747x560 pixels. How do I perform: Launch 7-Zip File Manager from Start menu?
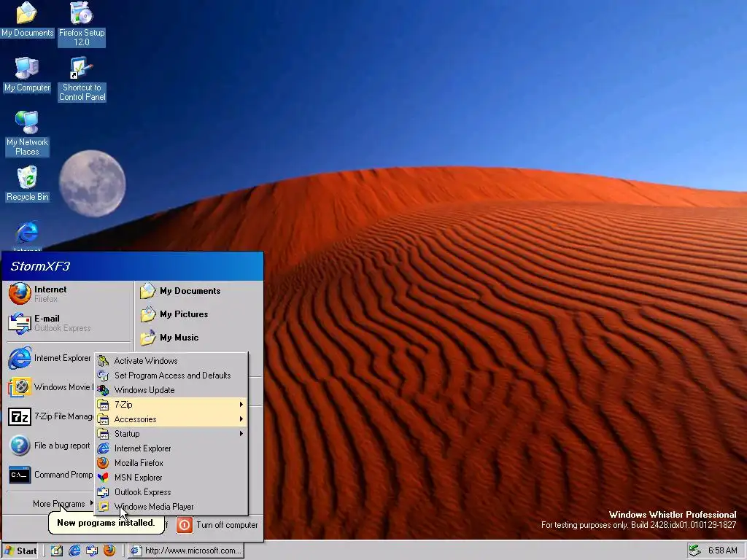[50, 416]
